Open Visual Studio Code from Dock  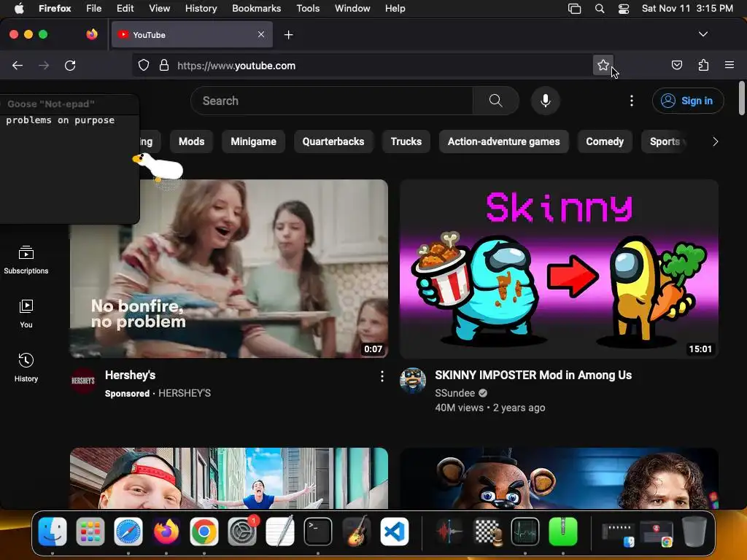[x=394, y=532]
